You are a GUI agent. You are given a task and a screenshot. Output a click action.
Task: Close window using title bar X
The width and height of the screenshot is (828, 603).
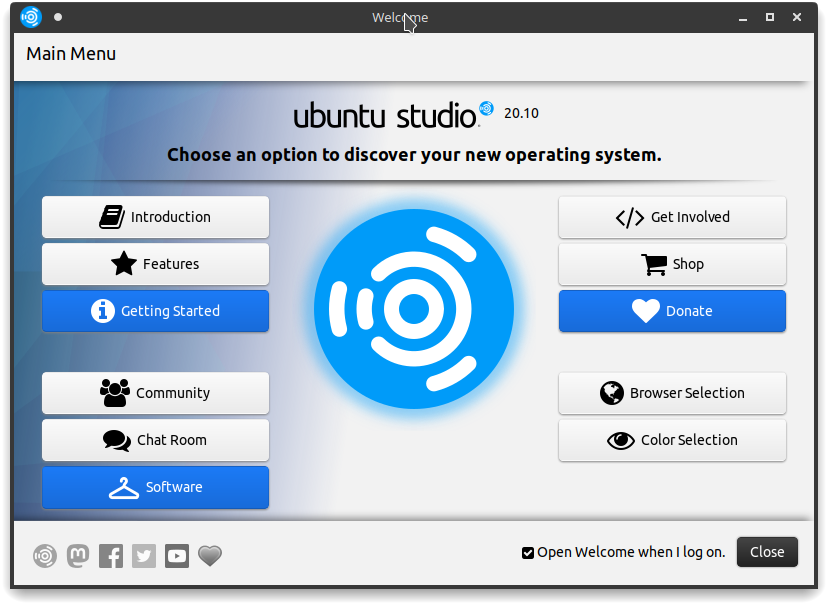[x=797, y=17]
